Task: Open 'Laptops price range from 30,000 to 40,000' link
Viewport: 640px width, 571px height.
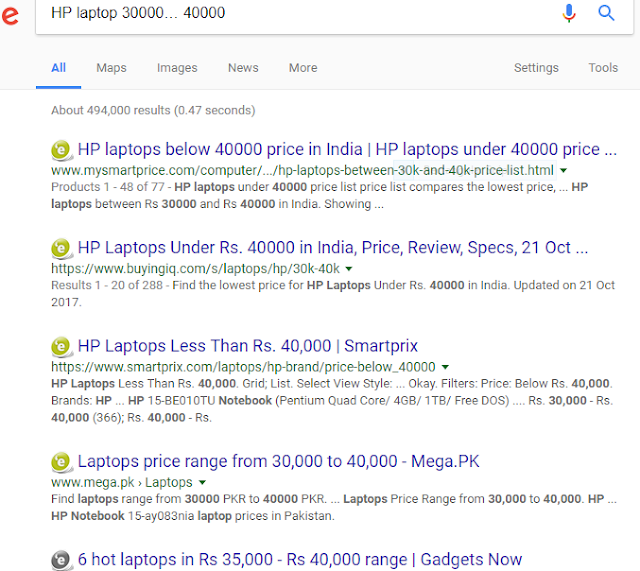Action: pos(278,462)
